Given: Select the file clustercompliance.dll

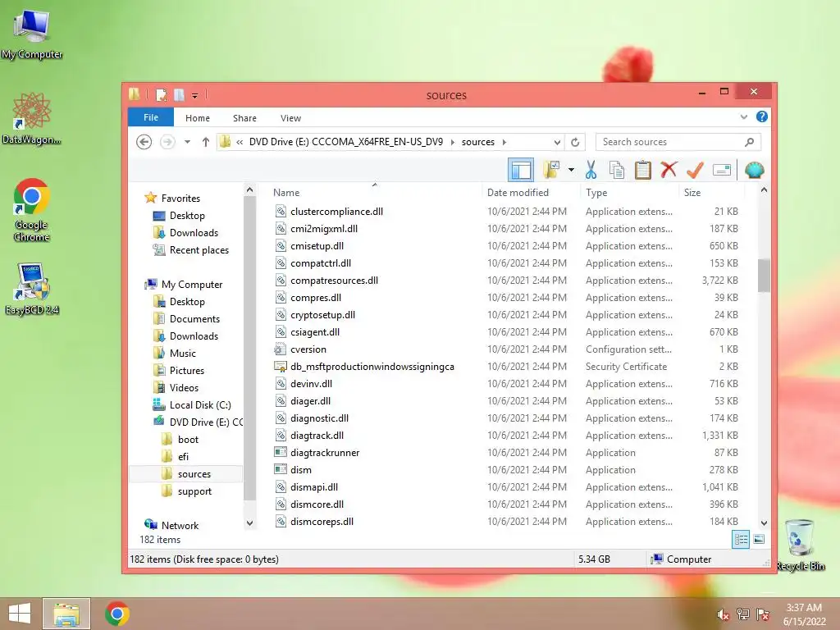Looking at the screenshot, I should pyautogui.click(x=336, y=212).
